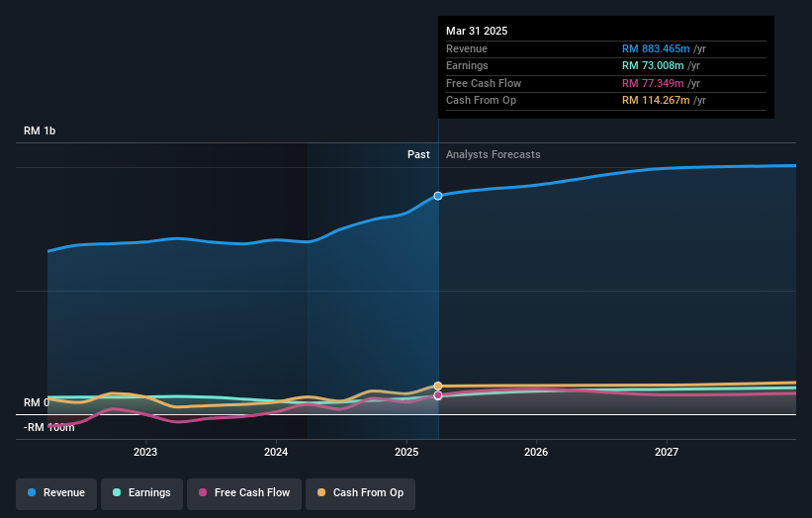Click the teal dot in Earnings legend
Image resolution: width=812 pixels, height=518 pixels.
(x=117, y=492)
